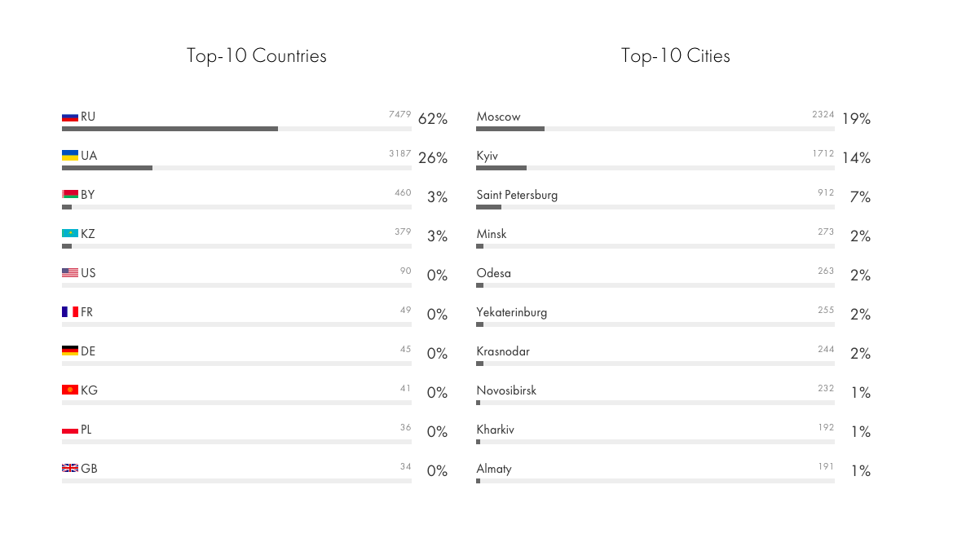
Task: Click the Kyrgyzstan flag icon
Action: (70, 390)
